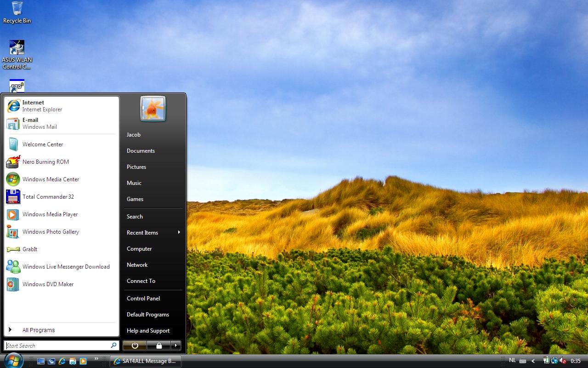Screen dimensions: 588x368
Task: Click the battery power tray icon
Action: (x=546, y=361)
